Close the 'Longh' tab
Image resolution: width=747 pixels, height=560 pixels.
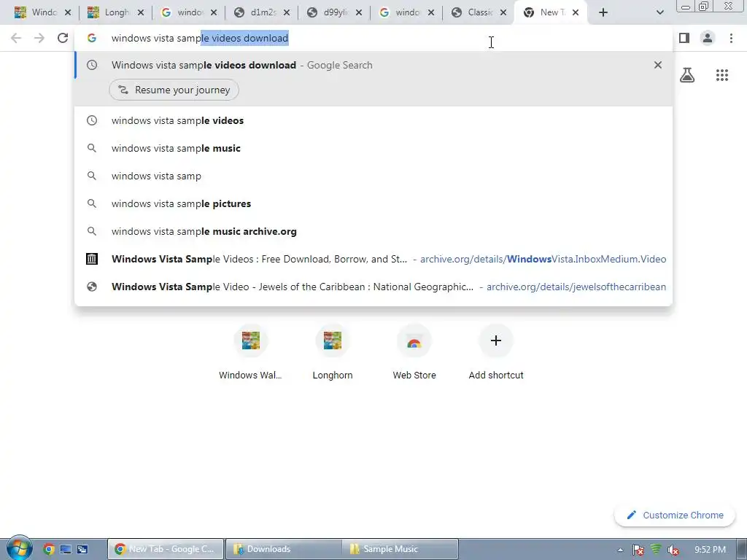(141, 12)
